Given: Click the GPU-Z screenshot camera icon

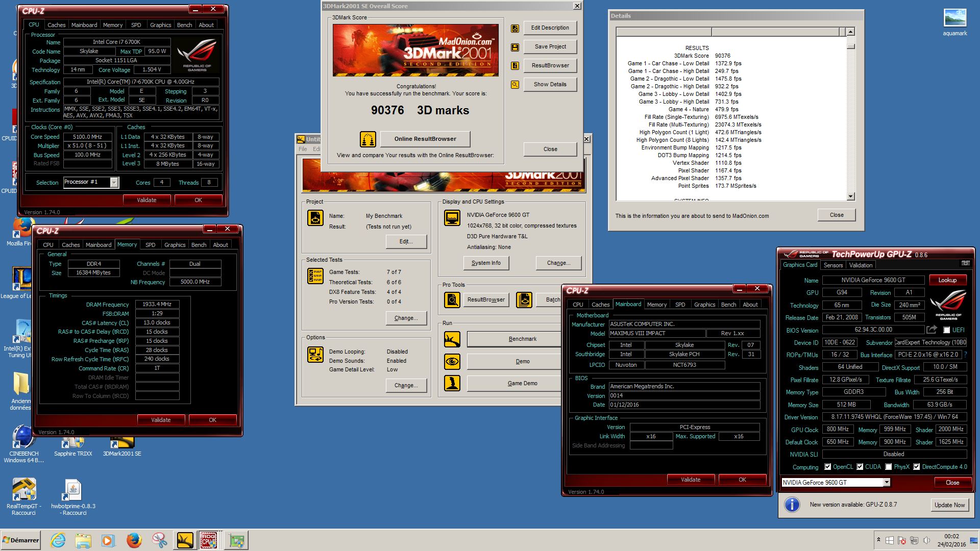Looking at the screenshot, I should [x=965, y=263].
